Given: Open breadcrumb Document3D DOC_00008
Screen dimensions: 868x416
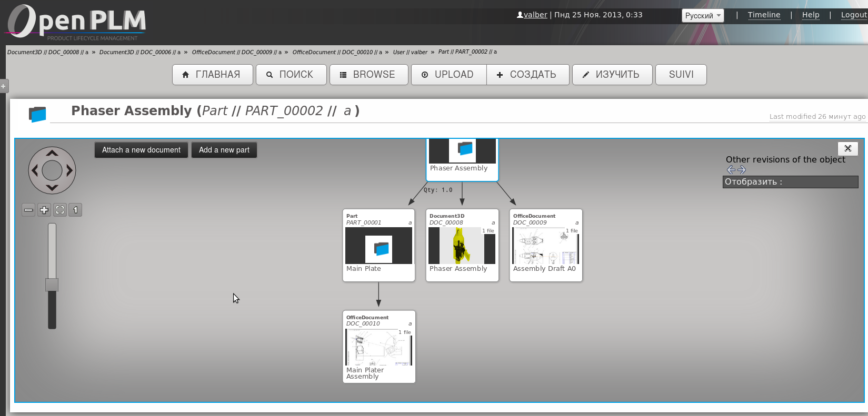Looking at the screenshot, I should [48, 52].
